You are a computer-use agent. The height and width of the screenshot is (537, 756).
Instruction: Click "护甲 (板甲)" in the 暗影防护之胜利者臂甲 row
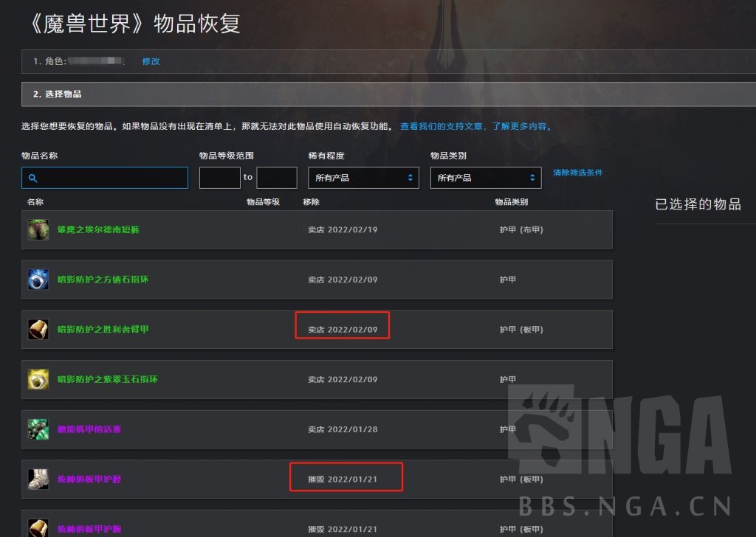coord(521,330)
